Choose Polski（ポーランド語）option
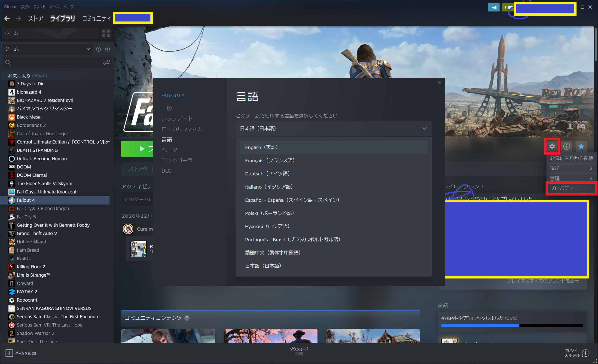The image size is (598, 364). point(333,213)
